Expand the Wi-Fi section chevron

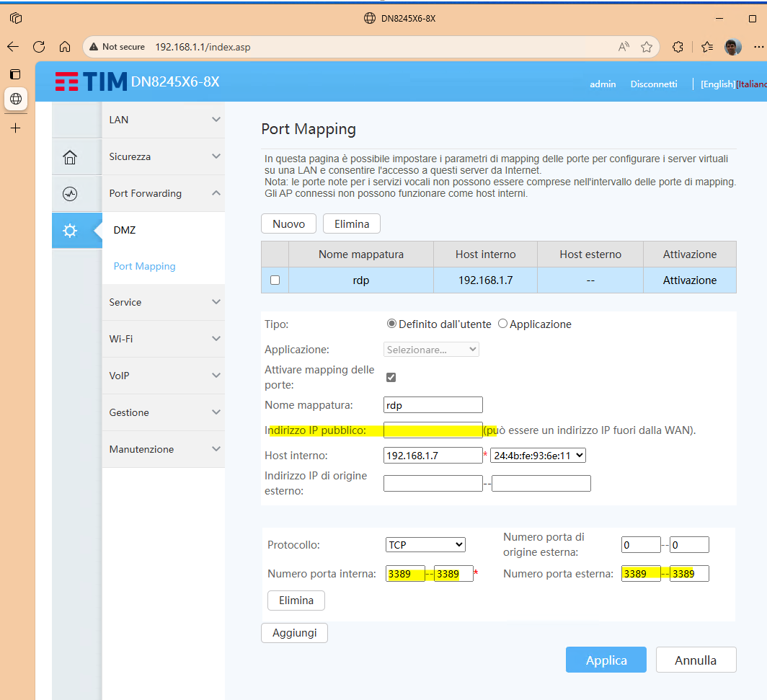click(x=215, y=339)
